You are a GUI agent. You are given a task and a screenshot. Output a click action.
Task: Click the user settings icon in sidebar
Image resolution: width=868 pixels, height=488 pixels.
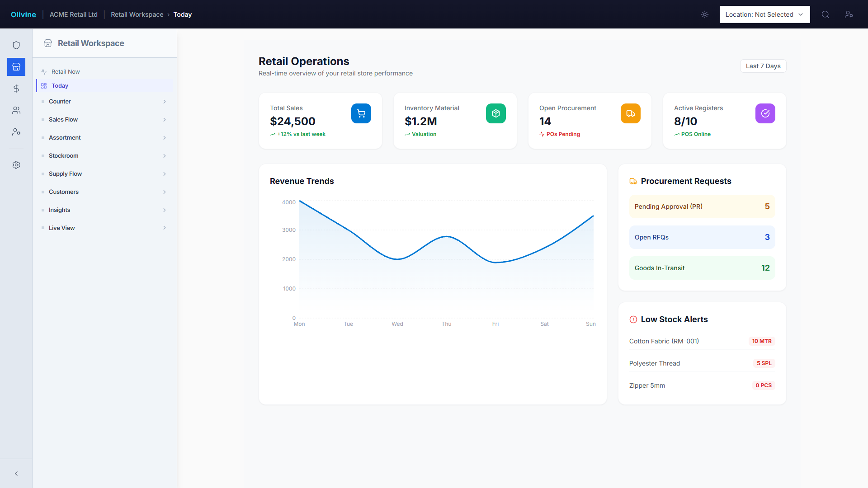click(x=16, y=131)
